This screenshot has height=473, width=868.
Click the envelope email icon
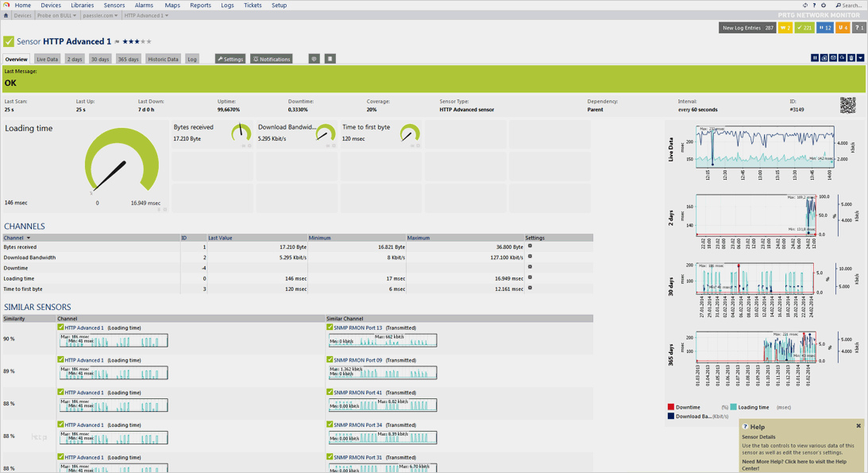pos(833,58)
